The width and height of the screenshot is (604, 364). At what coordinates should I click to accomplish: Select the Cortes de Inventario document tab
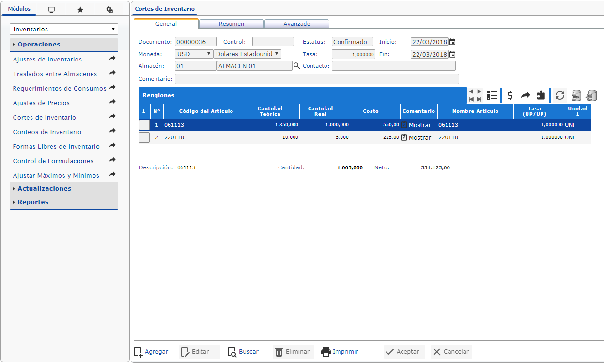pyautogui.click(x=165, y=9)
